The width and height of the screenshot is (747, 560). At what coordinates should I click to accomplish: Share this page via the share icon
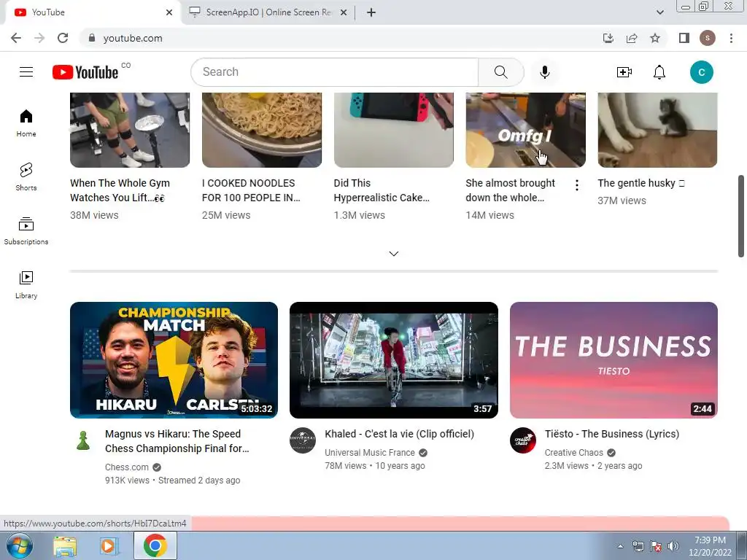point(632,38)
